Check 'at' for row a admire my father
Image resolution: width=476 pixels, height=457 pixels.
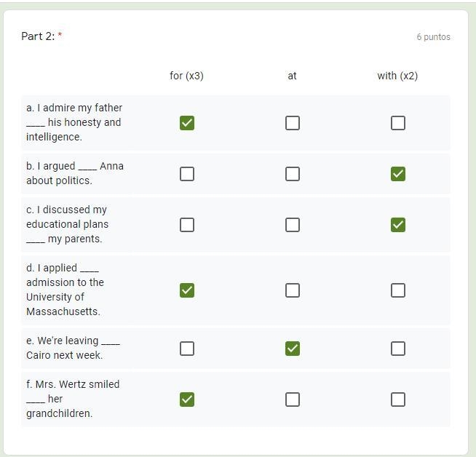point(293,123)
